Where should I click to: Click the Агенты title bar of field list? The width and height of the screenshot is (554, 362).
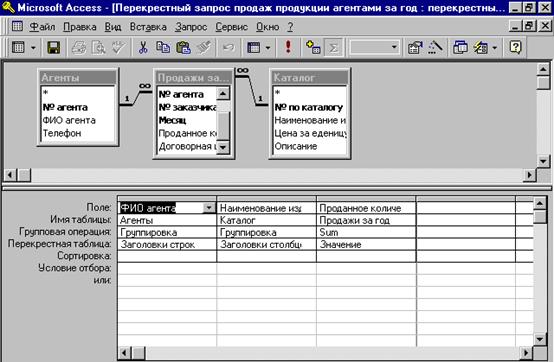[78, 78]
